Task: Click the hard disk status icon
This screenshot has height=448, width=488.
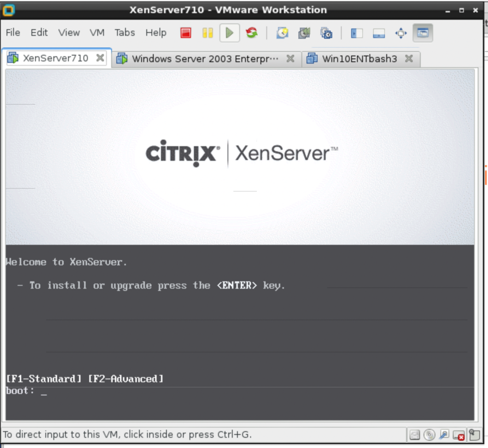Action: (x=415, y=435)
